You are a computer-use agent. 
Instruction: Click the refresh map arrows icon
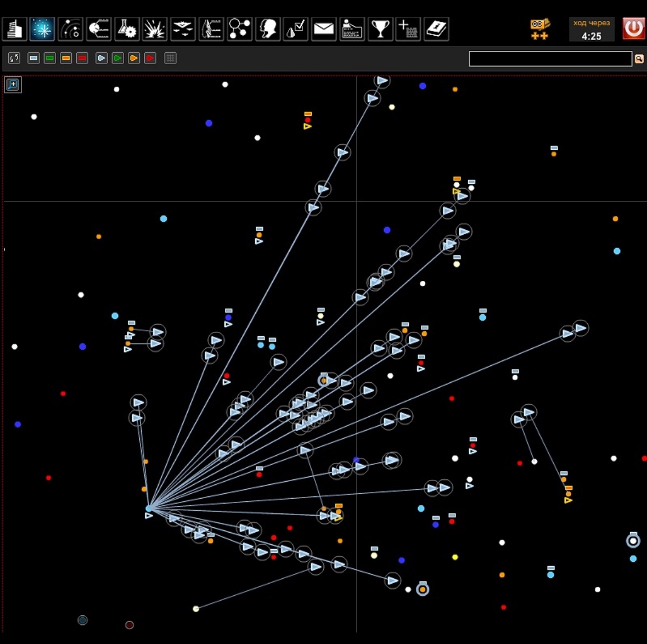pyautogui.click(x=14, y=58)
